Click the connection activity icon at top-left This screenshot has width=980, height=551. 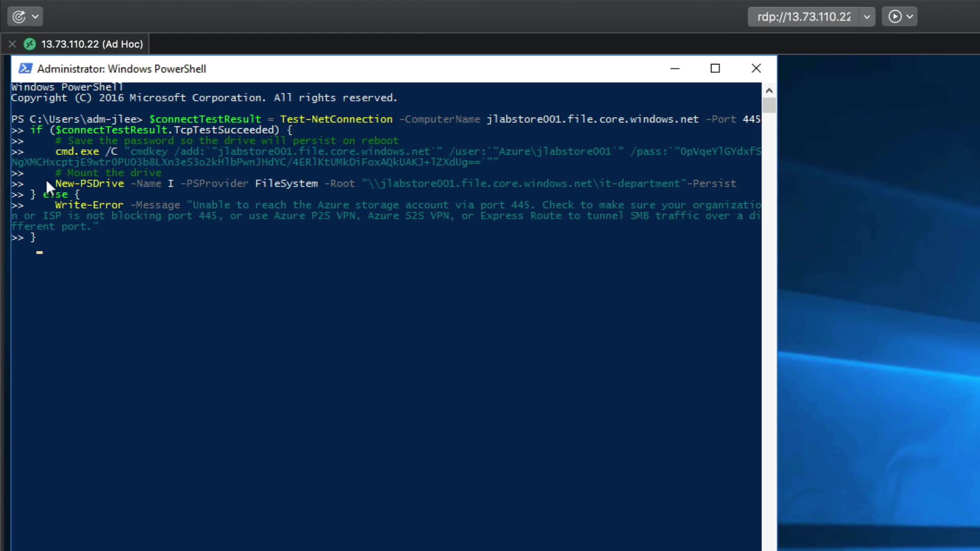(x=19, y=17)
